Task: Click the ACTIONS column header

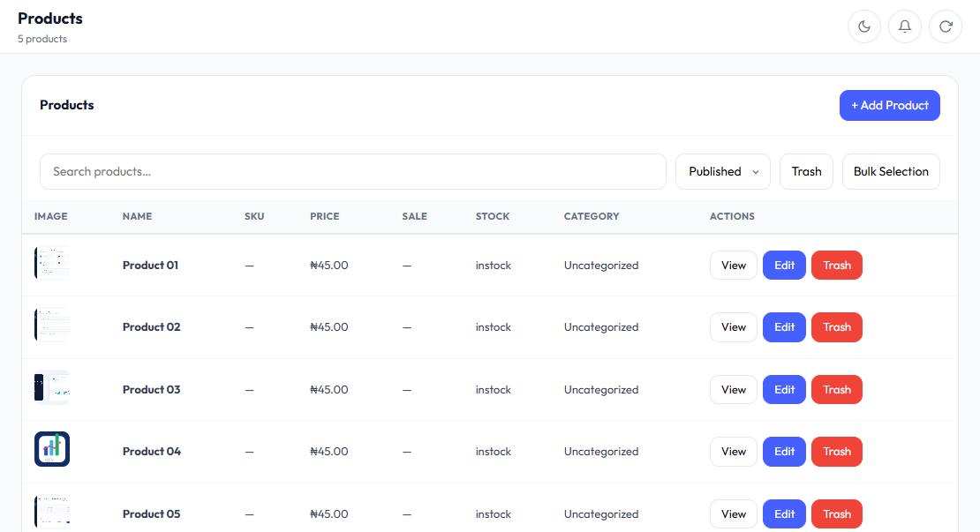Action: tap(733, 216)
